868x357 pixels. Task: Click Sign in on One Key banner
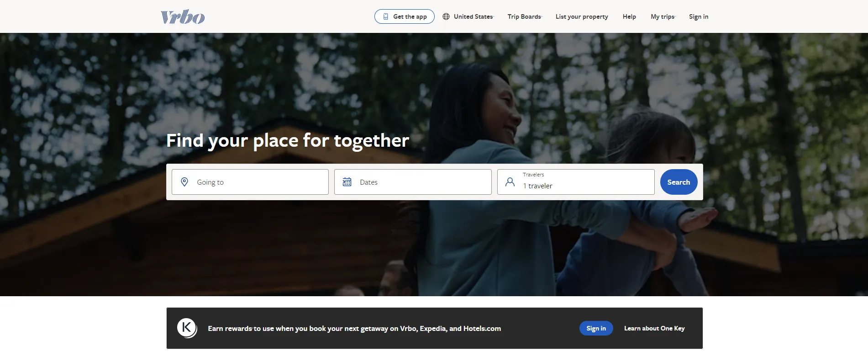596,328
